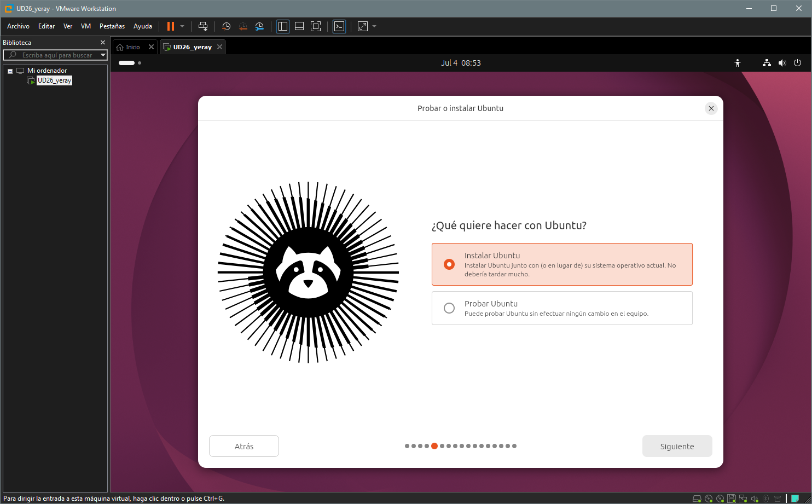Screen dimensions: 812x504
Task: Toggle the library sidebar view icon
Action: click(x=283, y=26)
